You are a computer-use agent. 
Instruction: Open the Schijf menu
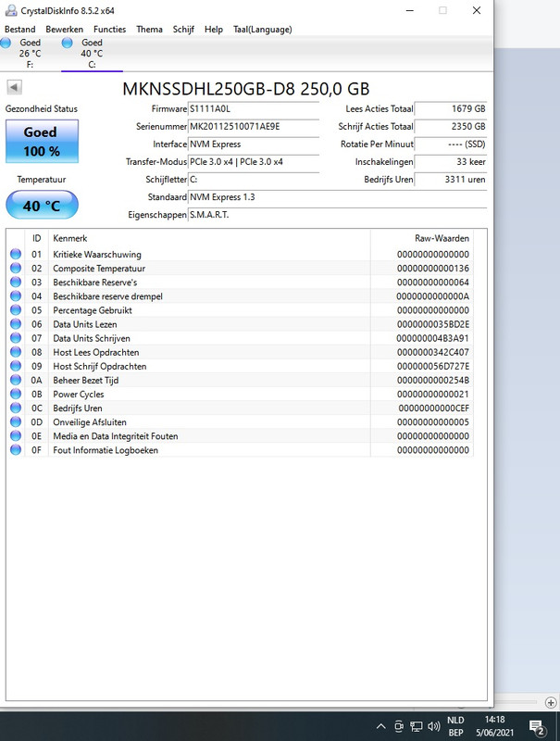(x=183, y=30)
